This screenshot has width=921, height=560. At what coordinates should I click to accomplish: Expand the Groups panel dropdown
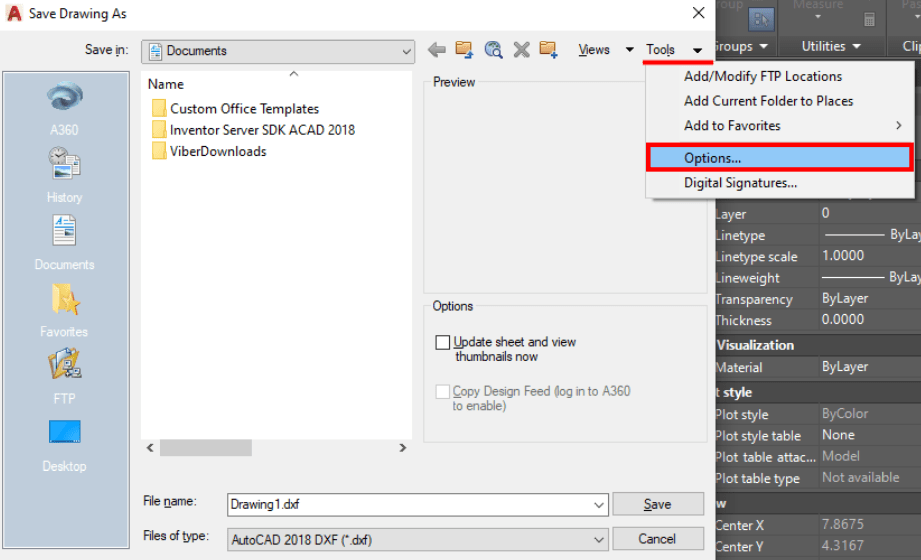[764, 46]
